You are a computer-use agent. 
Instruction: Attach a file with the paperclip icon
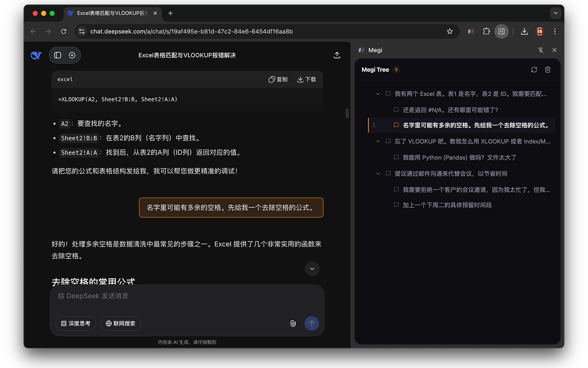[x=293, y=323]
